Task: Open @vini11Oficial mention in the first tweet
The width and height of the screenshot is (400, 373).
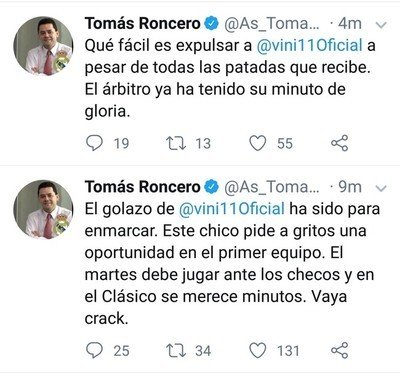Action: pos(309,46)
